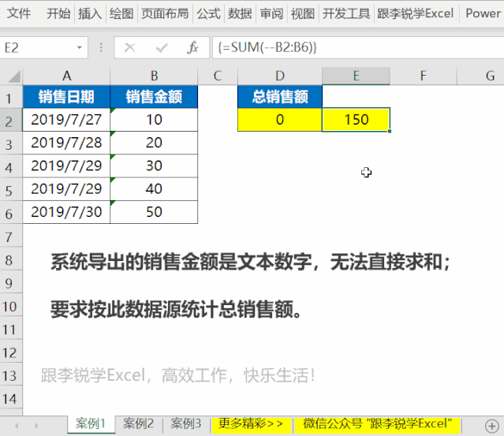504x436 pixels.
Task: Select column D header
Action: tap(280, 76)
